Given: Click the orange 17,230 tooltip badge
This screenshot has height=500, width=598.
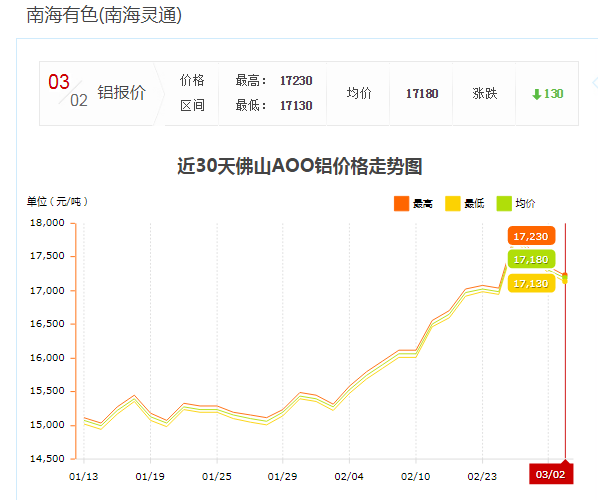Looking at the screenshot, I should click(531, 236).
